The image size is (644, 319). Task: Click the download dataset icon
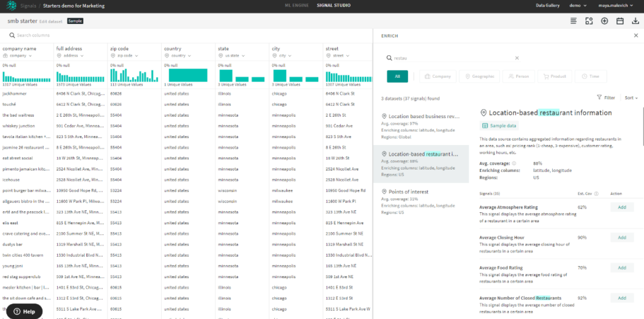point(636,21)
